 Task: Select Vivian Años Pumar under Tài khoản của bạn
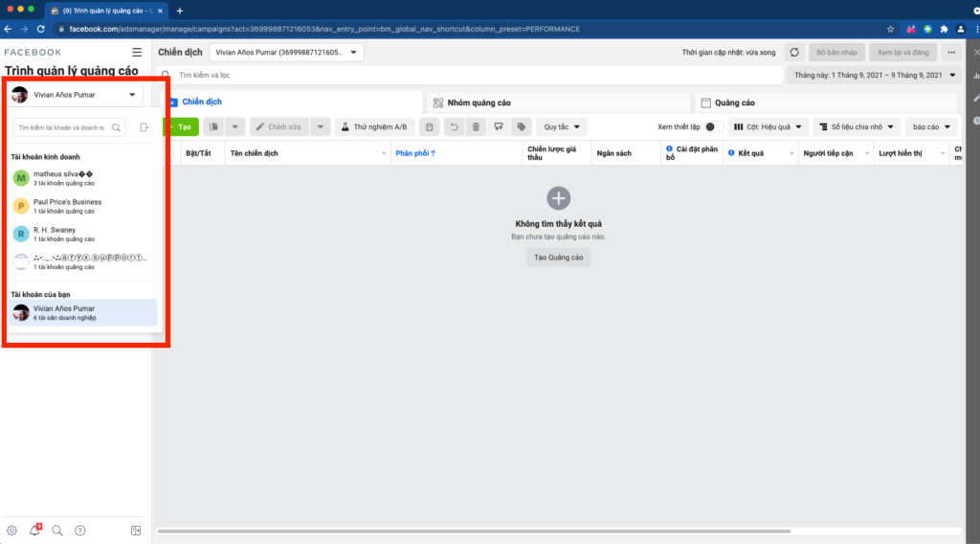82,312
